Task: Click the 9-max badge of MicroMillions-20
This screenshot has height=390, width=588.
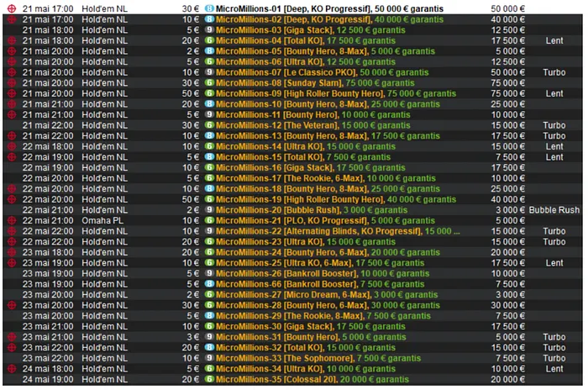Action: (209, 210)
